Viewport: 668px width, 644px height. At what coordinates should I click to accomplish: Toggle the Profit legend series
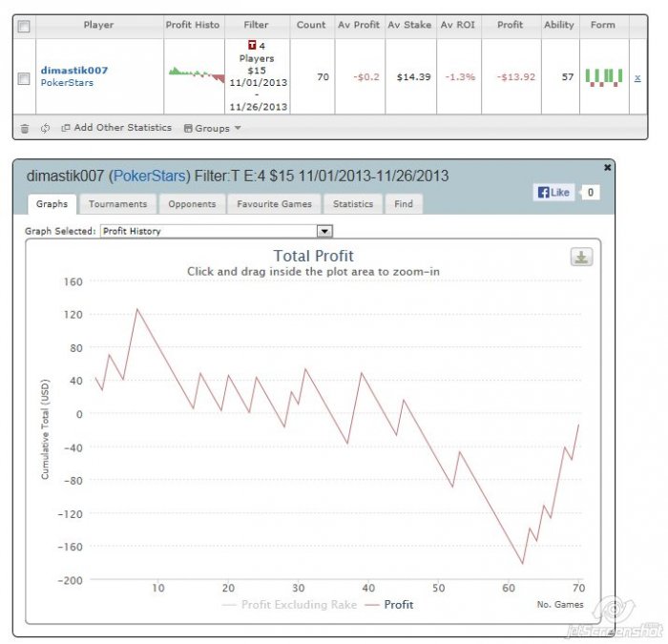pyautogui.click(x=389, y=605)
